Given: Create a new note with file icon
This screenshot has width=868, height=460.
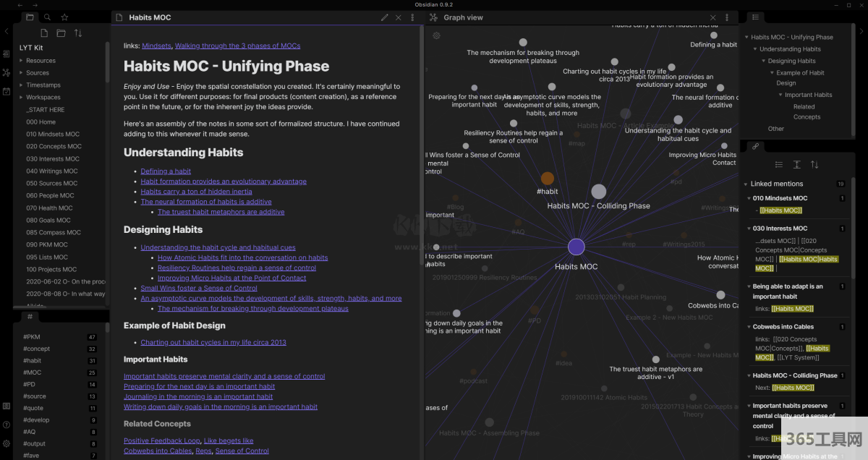Looking at the screenshot, I should [44, 33].
